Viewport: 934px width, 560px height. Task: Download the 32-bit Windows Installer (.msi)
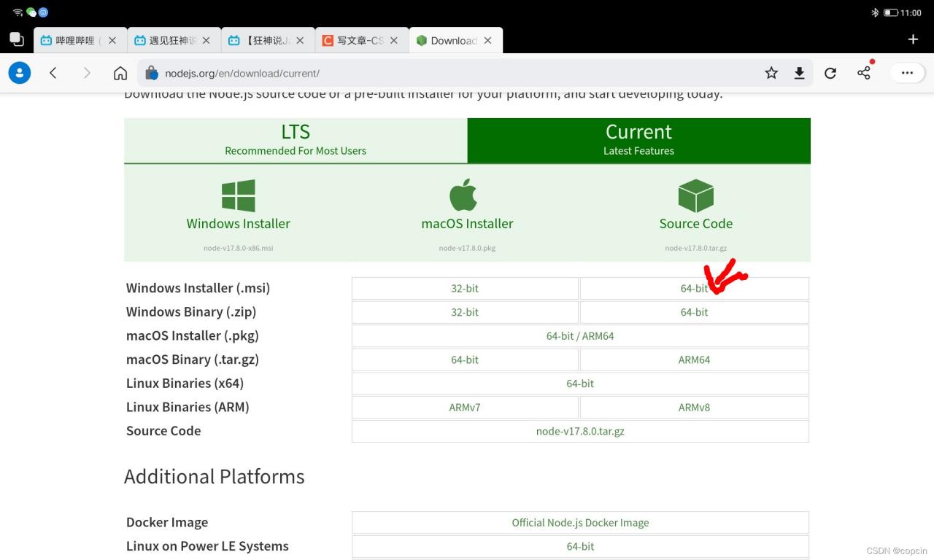click(465, 289)
